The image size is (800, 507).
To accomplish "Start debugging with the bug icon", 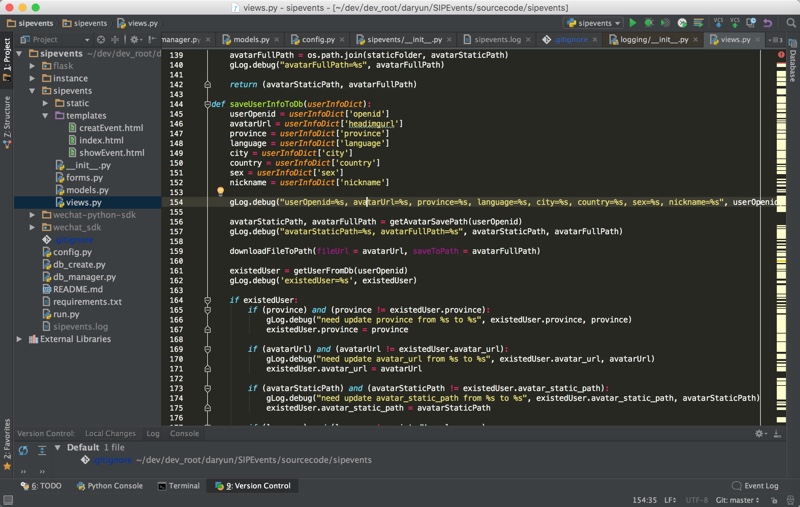I will coord(649,22).
